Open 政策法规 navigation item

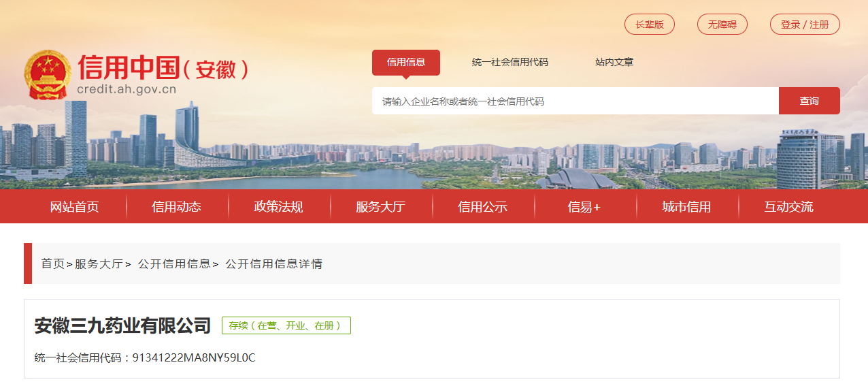click(279, 206)
